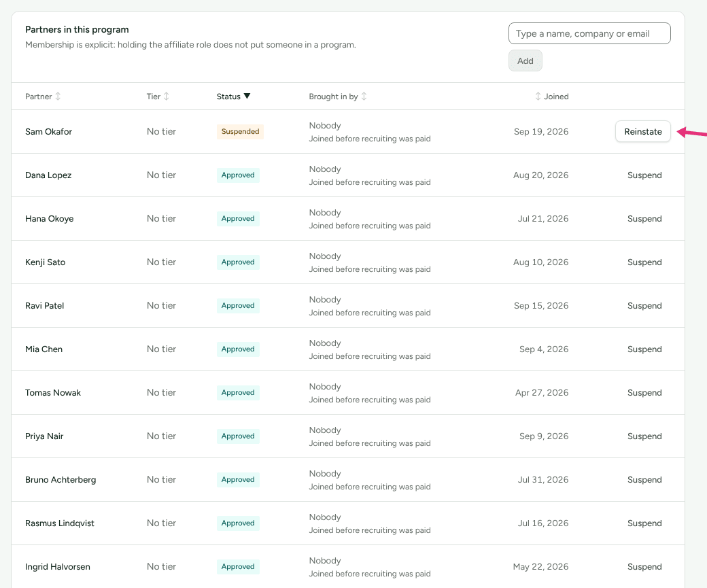Suspend Tomas Nowak
The width and height of the screenshot is (707, 588).
[644, 393]
